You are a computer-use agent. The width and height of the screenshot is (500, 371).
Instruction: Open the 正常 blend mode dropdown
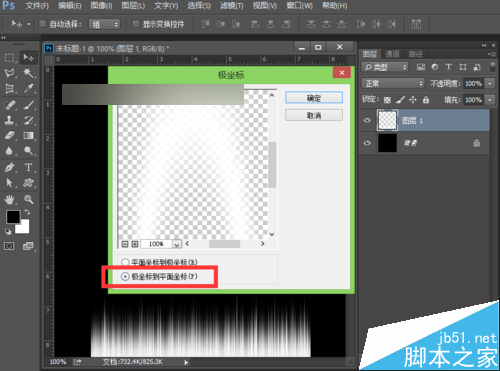pyautogui.click(x=393, y=83)
